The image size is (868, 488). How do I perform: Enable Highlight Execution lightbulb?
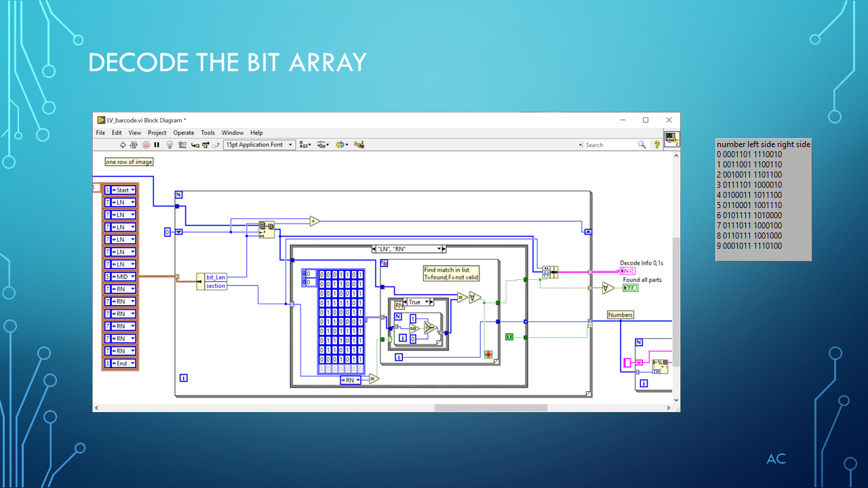(x=169, y=144)
